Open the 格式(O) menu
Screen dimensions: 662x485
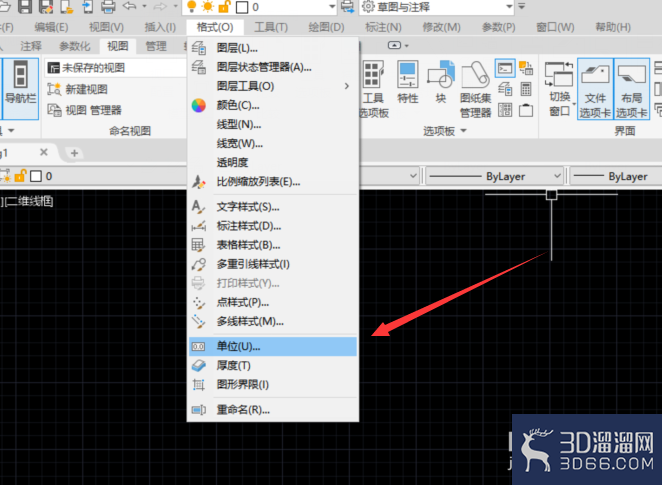click(215, 27)
